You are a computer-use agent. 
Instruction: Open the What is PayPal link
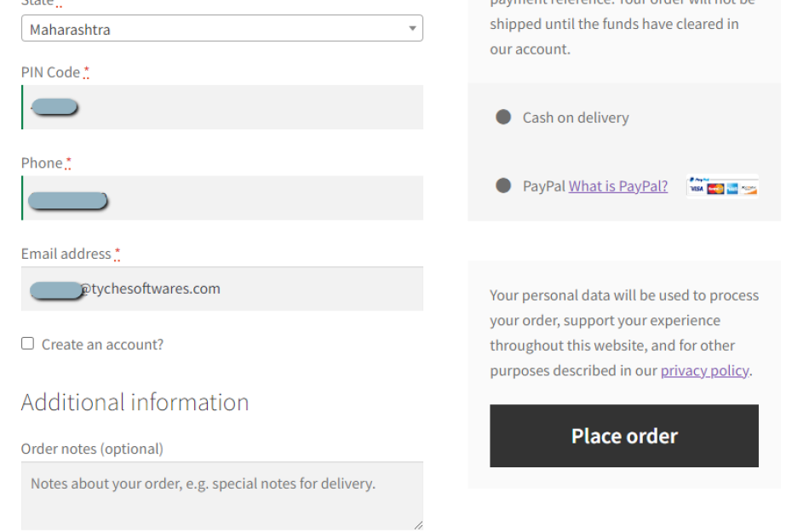point(617,186)
